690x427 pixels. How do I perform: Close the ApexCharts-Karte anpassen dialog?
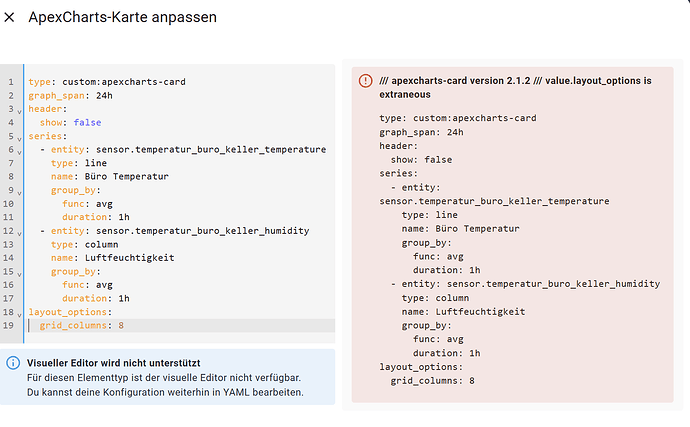[x=10, y=17]
